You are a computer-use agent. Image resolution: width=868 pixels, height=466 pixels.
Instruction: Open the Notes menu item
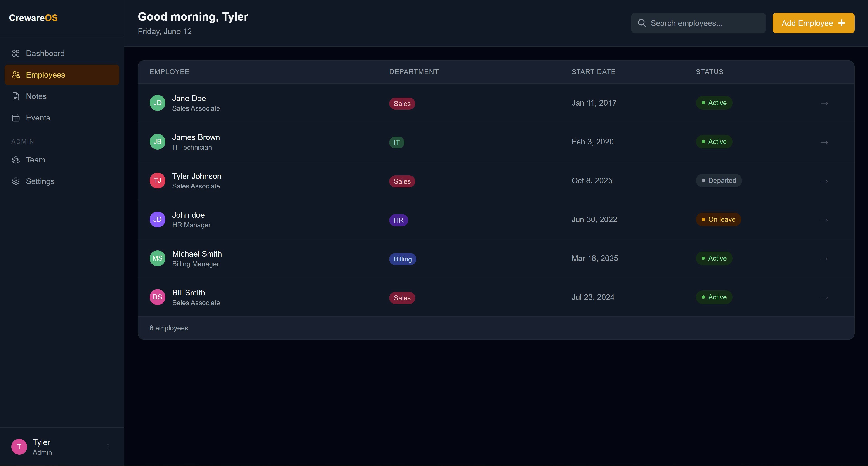coord(62,96)
